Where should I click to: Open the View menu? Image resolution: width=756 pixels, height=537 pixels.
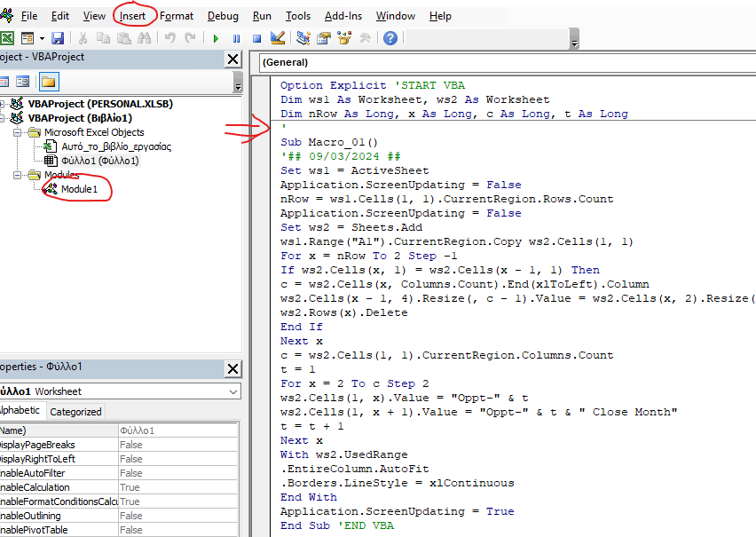[94, 16]
